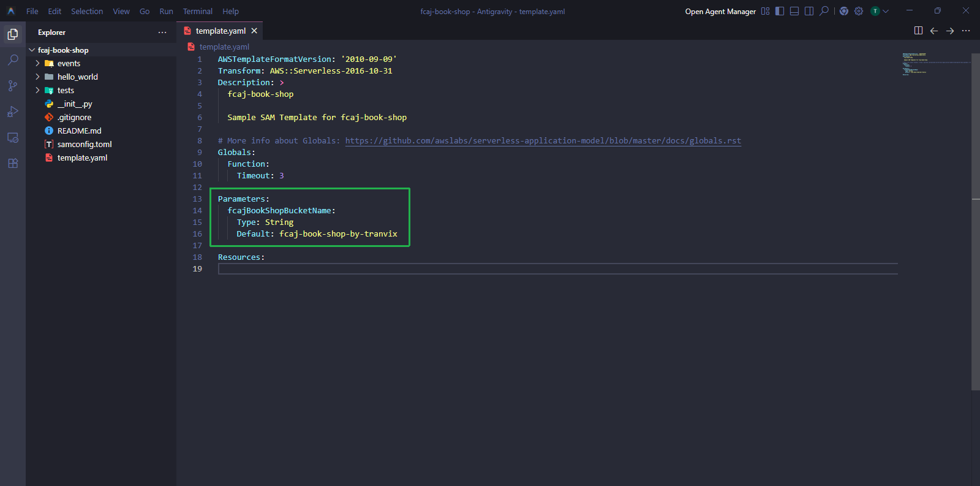The height and width of the screenshot is (486, 980).
Task: Navigate back with the left arrow
Action: click(934, 31)
